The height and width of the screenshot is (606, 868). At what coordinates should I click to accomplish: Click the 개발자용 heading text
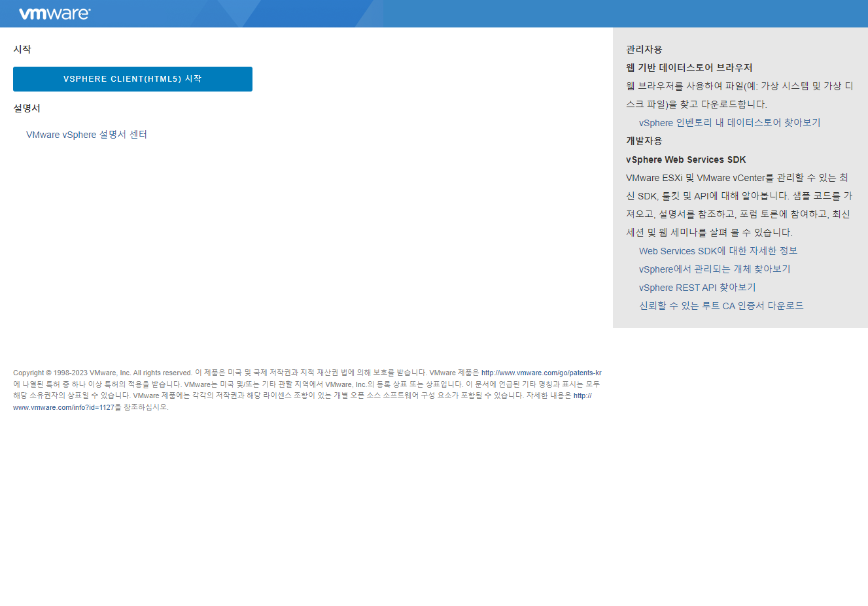[x=644, y=141]
